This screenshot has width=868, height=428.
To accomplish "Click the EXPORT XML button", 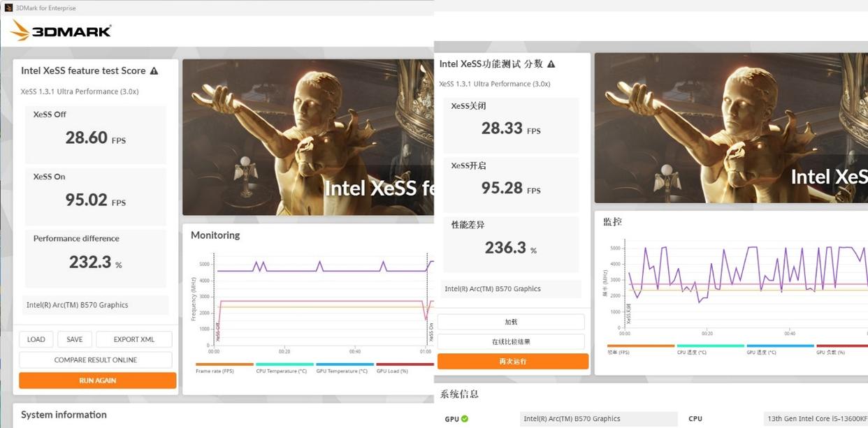I will tap(134, 339).
